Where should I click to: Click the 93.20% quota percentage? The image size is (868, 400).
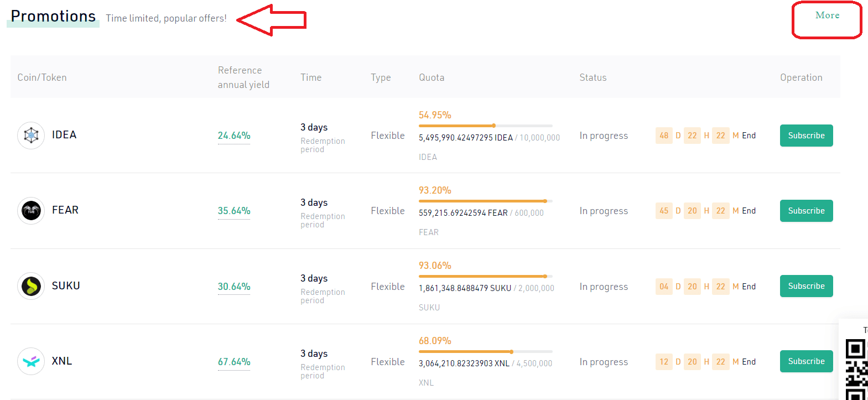435,190
